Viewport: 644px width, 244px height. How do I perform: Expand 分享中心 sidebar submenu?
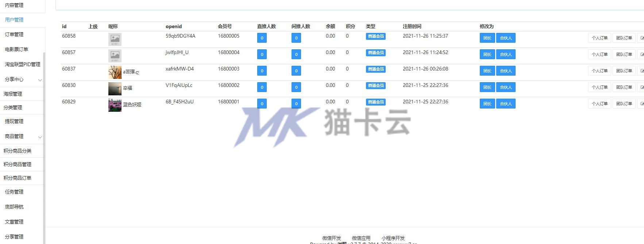[x=40, y=80]
